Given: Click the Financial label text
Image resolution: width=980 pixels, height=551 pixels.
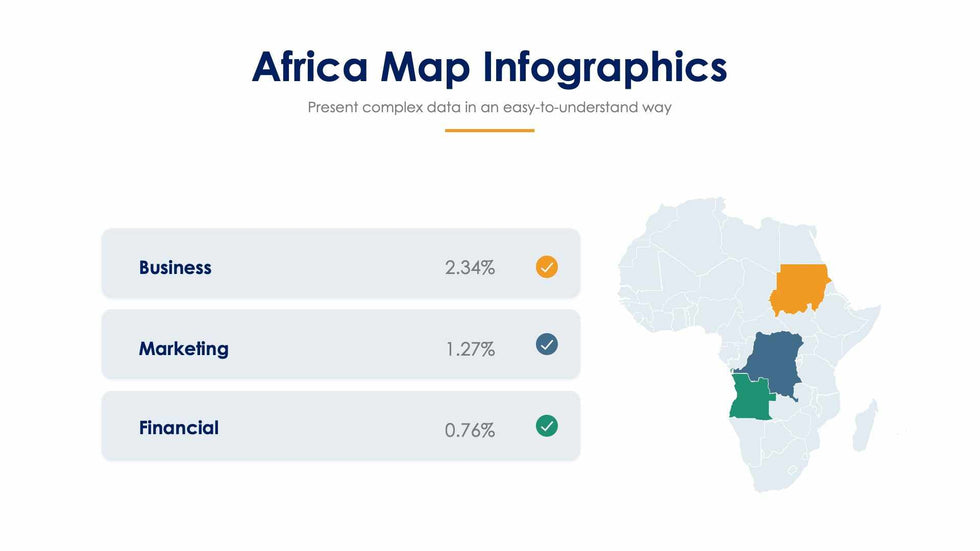Looking at the screenshot, I should (178, 428).
